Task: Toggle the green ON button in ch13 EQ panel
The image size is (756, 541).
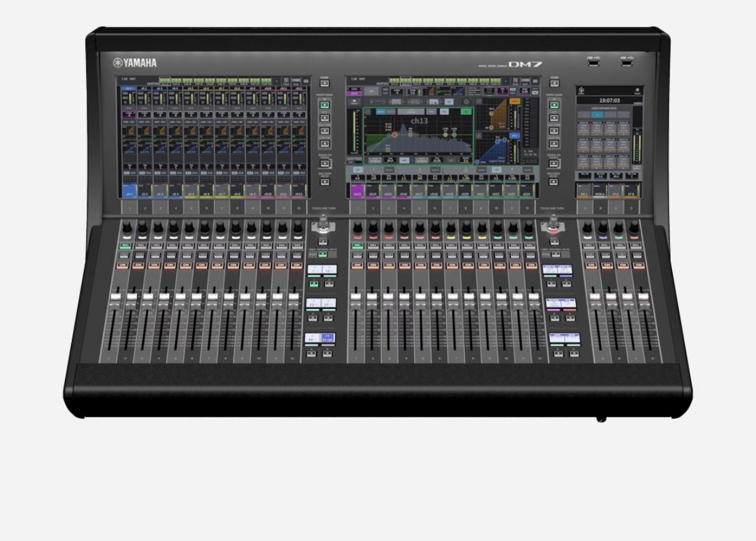Action: (x=466, y=112)
